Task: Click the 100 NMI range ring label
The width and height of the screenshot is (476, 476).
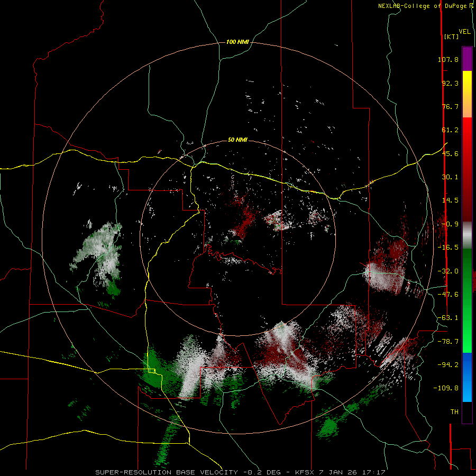Action: (x=237, y=42)
